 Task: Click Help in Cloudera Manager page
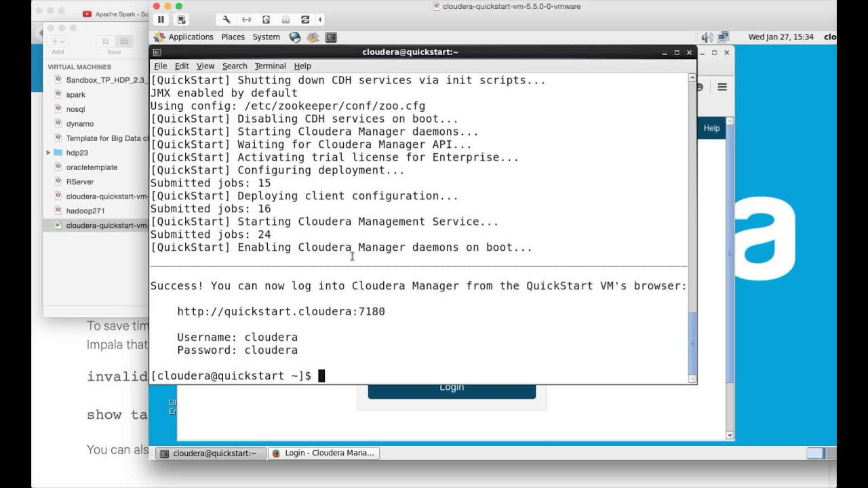tap(711, 128)
